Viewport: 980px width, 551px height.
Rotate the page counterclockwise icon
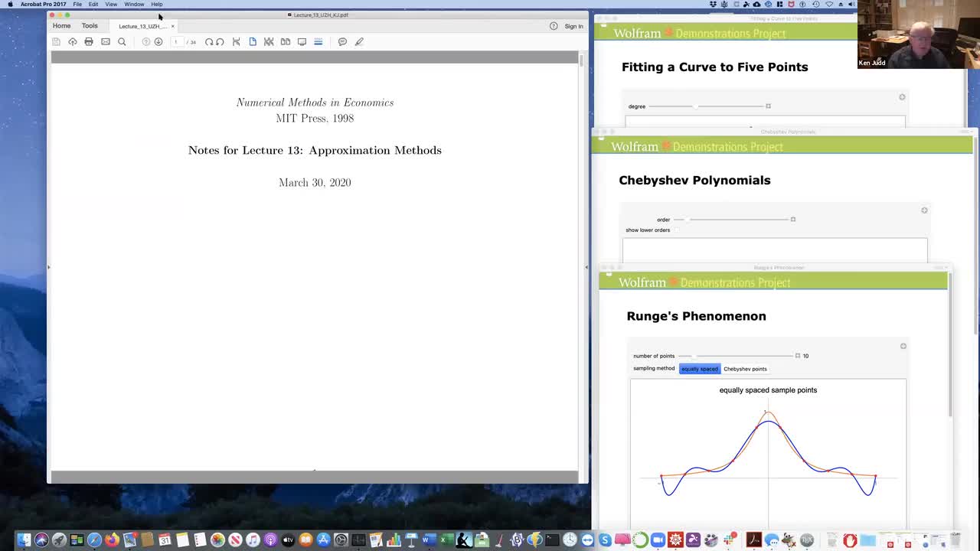220,41
